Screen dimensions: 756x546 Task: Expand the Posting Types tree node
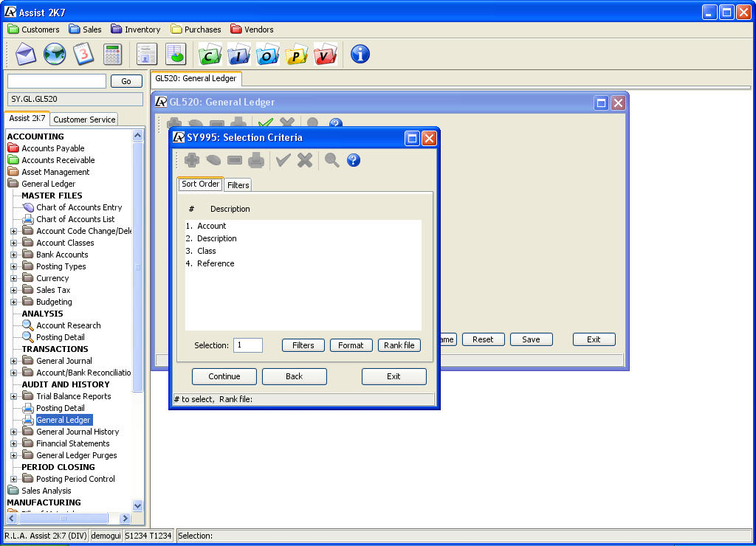[13, 266]
